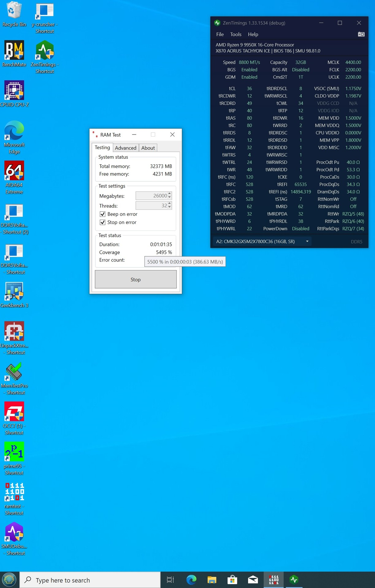Image resolution: width=375 pixels, height=588 pixels.
Task: Decrease the Megabytes value using down arrow
Action: (x=170, y=198)
